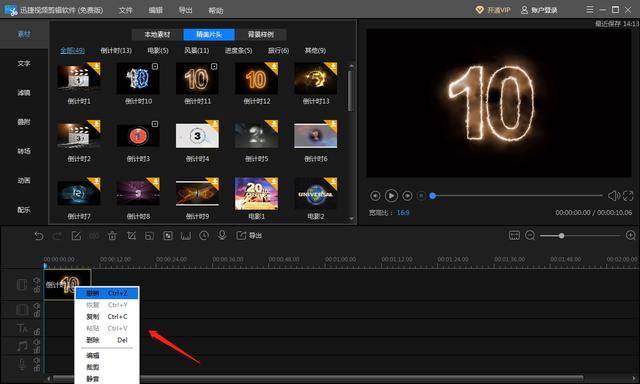Click the mosaic square icon in the toolbar

coord(168,236)
